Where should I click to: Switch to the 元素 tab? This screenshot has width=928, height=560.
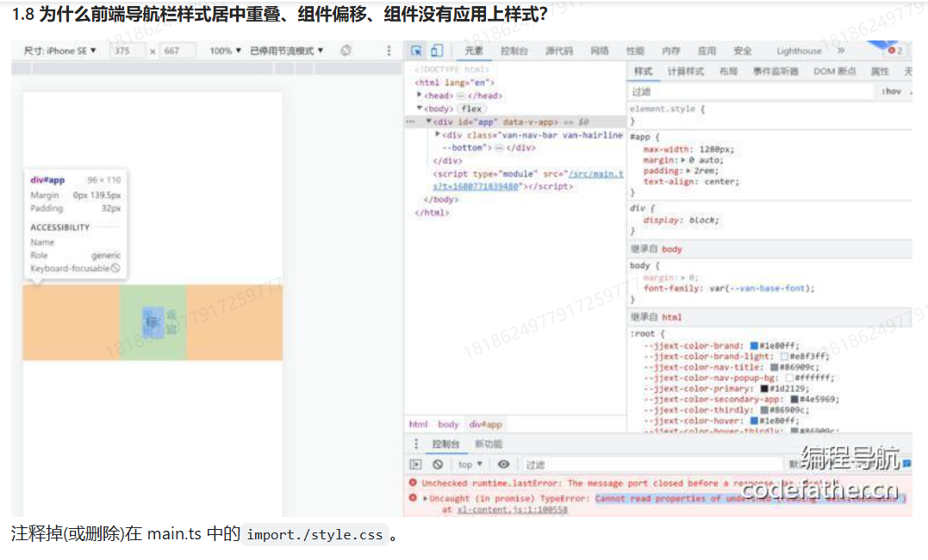tap(473, 51)
